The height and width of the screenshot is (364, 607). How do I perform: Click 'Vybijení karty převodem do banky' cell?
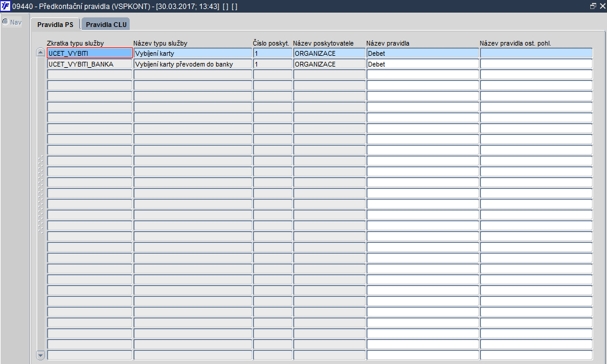193,64
